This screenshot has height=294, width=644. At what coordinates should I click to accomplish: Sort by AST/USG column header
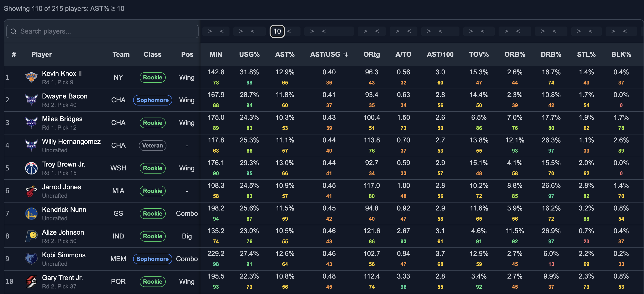click(329, 55)
